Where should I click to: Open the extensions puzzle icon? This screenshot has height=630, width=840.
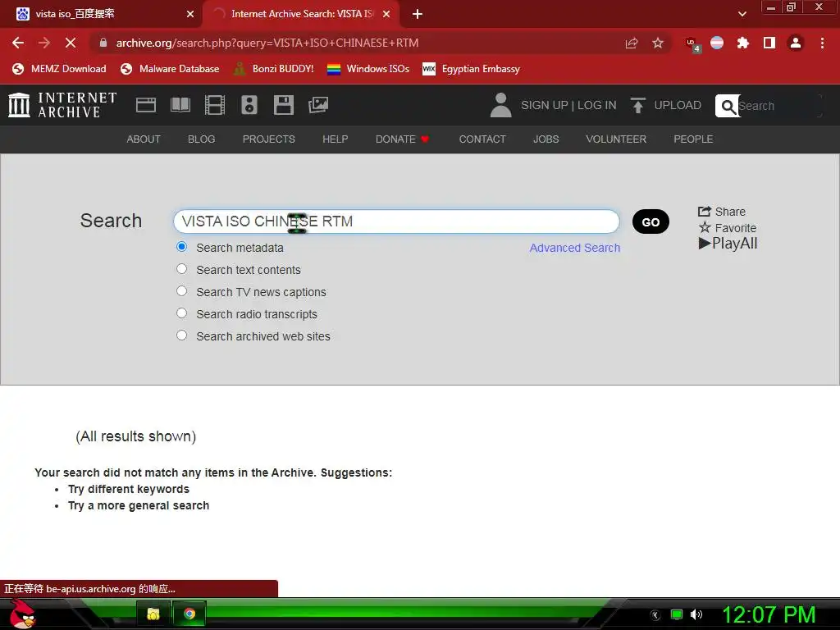[743, 43]
